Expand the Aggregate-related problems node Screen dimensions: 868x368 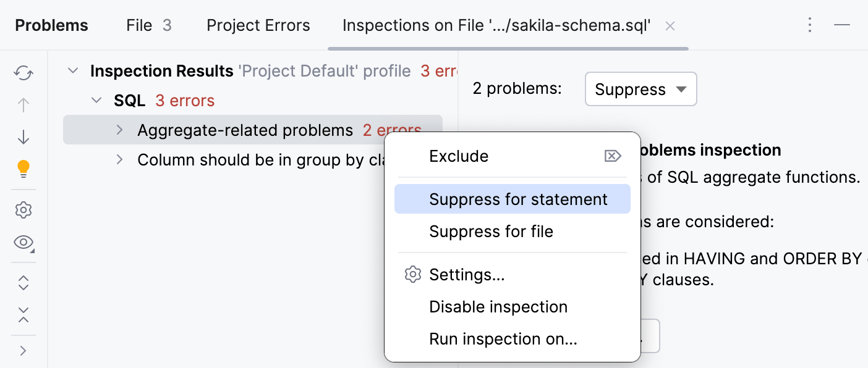pyautogui.click(x=121, y=130)
